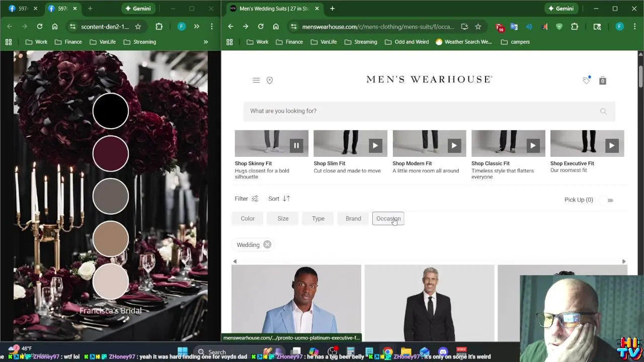Reload the menswearhouse page
This screenshot has width=644, height=362.
(261, 27)
